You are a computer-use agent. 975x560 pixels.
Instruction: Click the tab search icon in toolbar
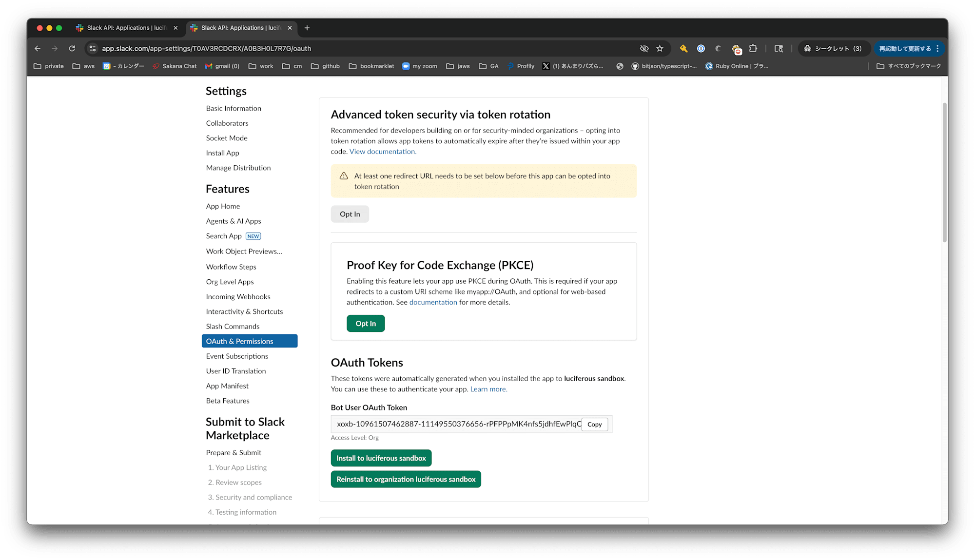[x=779, y=48]
